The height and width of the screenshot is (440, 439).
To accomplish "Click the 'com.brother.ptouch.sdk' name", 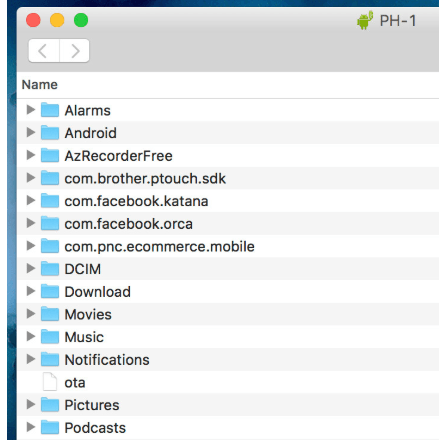I will (145, 179).
